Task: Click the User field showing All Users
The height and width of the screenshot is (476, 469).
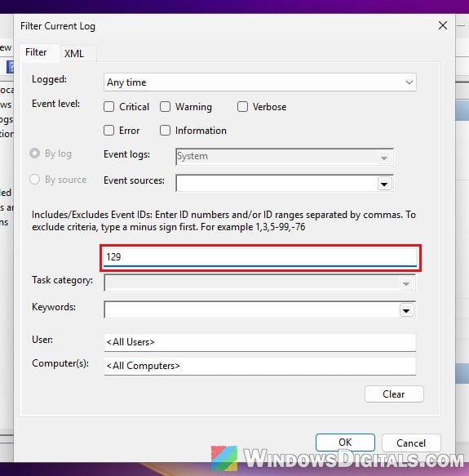Action: (x=260, y=342)
